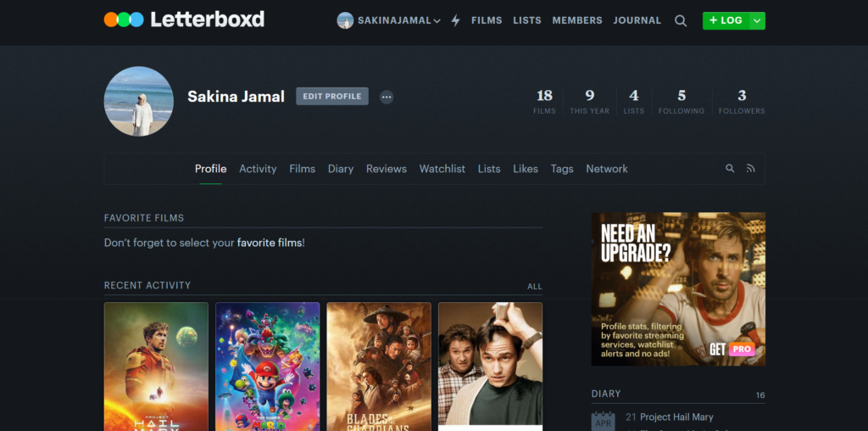View the 5 FOLLOWING count
868x431 pixels.
(682, 101)
